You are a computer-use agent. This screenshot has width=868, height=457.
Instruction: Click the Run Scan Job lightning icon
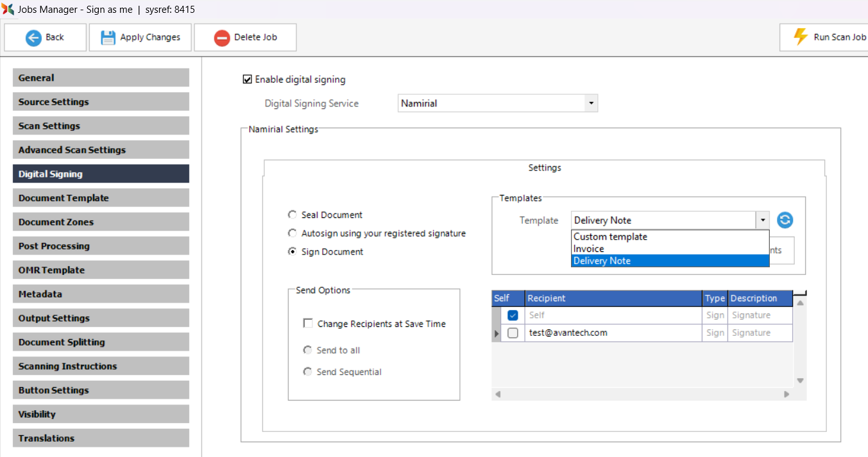pyautogui.click(x=800, y=37)
